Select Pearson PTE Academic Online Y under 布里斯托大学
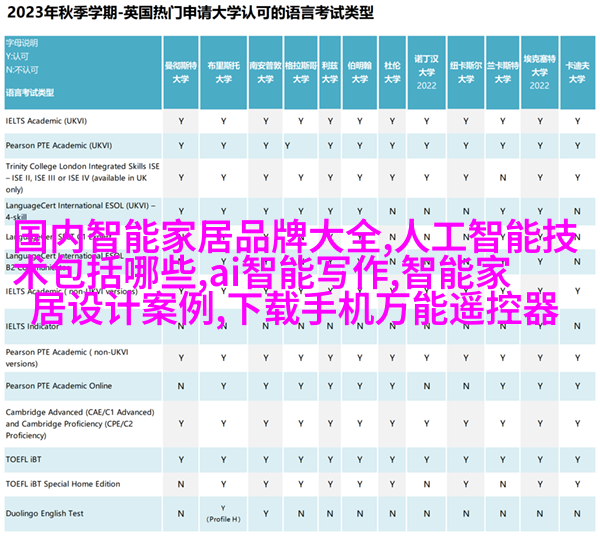The width and height of the screenshot is (600, 536). pos(223,386)
